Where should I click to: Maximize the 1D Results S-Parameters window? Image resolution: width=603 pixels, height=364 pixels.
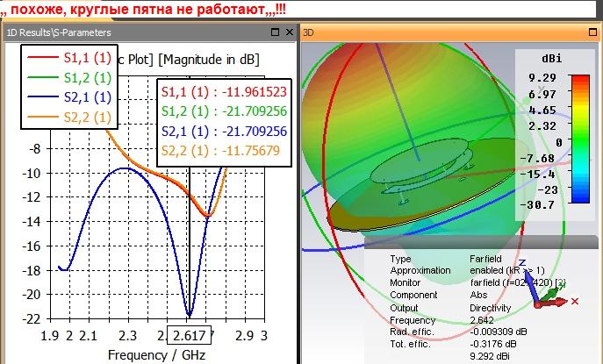click(x=275, y=32)
